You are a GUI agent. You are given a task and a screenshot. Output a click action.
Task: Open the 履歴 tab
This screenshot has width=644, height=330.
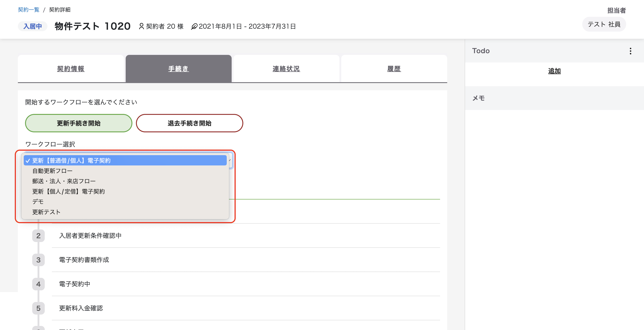tap(394, 69)
